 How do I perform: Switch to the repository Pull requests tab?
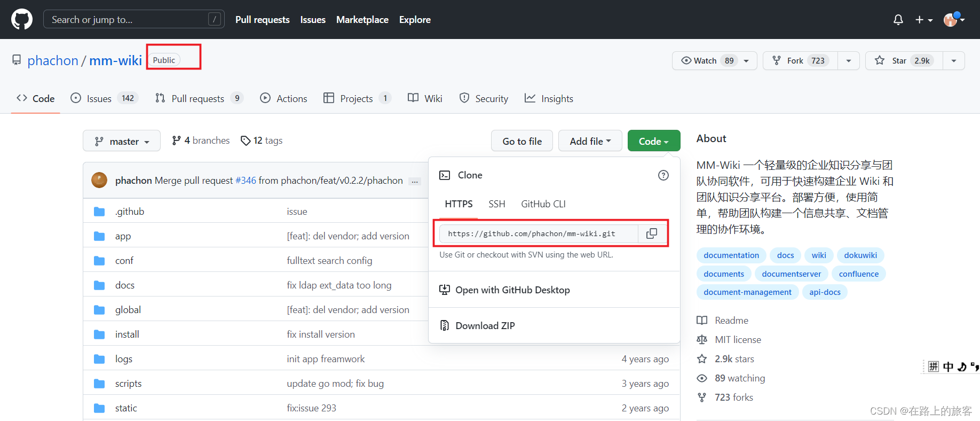coord(199,98)
